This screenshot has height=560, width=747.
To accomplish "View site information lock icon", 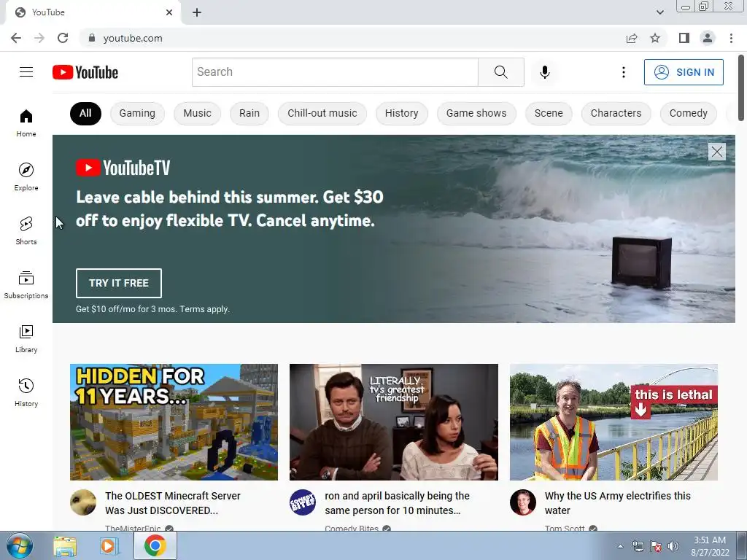I will point(92,38).
